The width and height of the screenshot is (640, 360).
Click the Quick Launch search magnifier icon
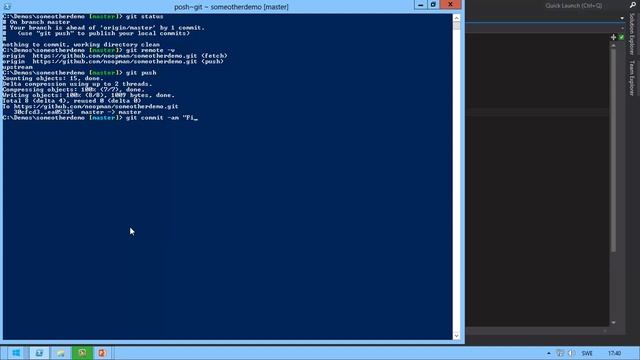pyautogui.click(x=633, y=5)
